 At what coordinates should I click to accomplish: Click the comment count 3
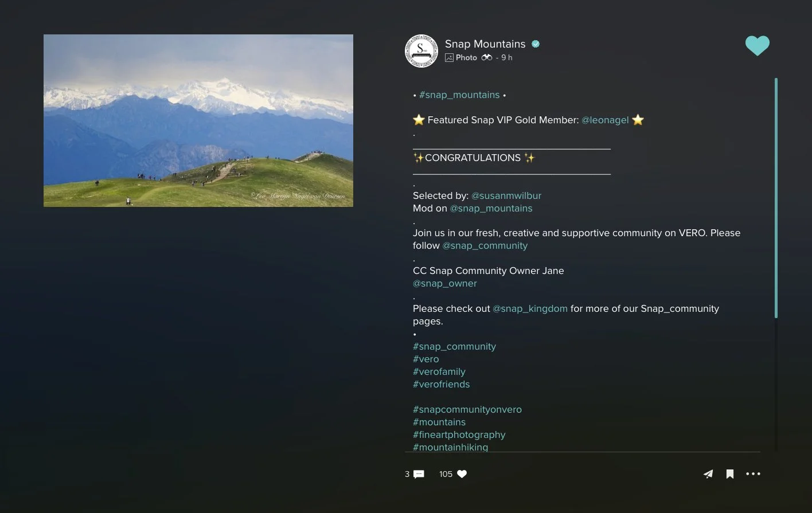point(407,474)
